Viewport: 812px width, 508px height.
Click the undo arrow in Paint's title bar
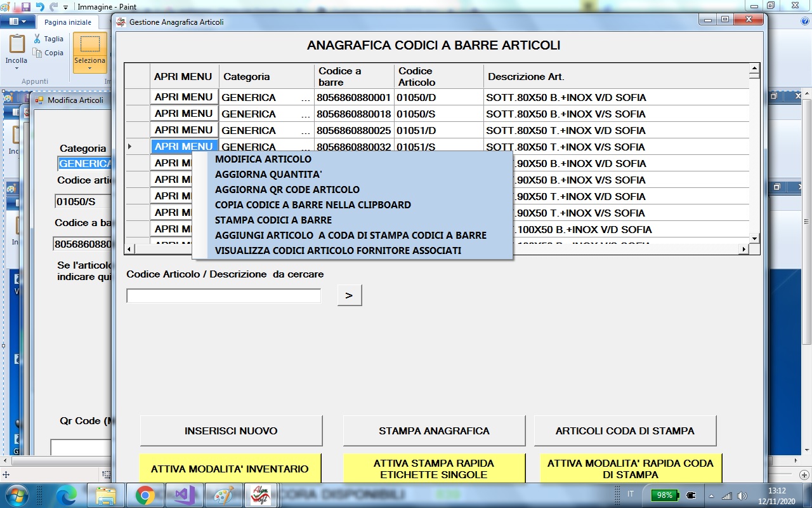(x=40, y=7)
